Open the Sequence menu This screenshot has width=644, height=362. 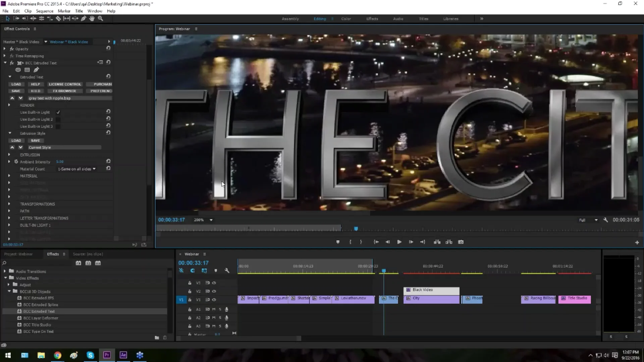tap(45, 11)
